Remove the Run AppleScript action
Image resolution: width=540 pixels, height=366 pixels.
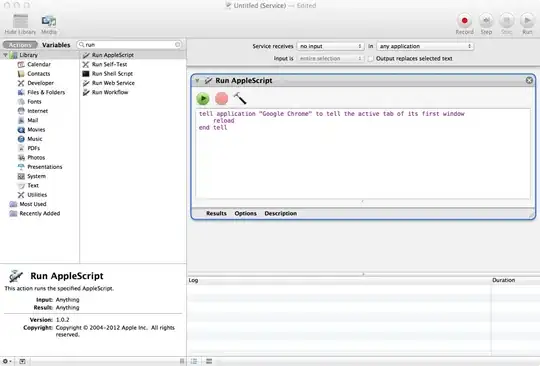click(529, 81)
